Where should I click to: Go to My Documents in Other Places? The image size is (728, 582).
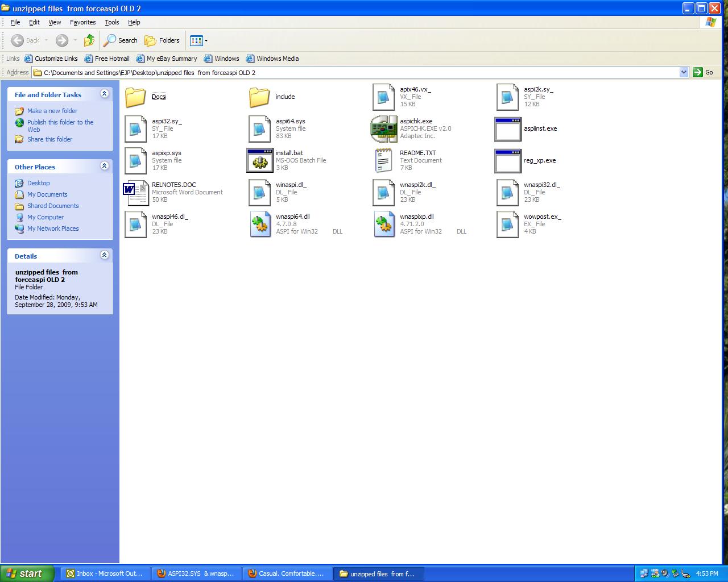pos(47,194)
